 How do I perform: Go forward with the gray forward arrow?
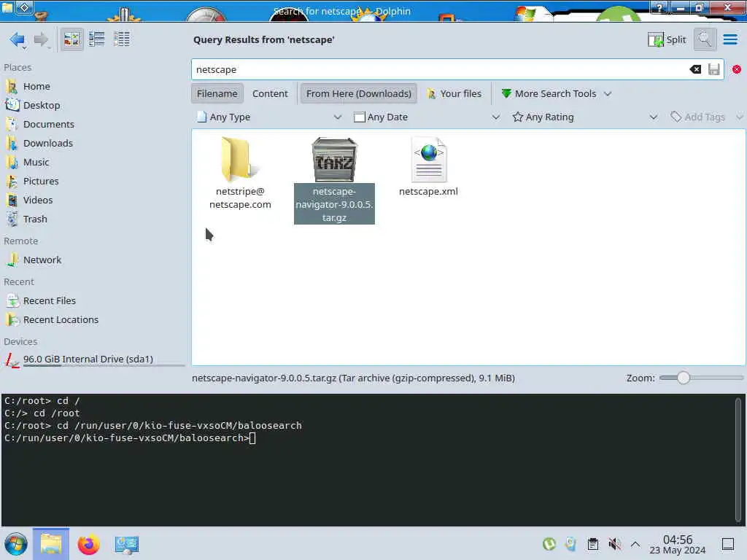point(42,39)
